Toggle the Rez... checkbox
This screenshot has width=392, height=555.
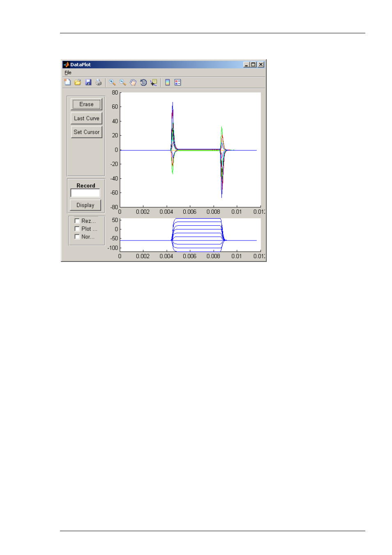[x=77, y=221]
